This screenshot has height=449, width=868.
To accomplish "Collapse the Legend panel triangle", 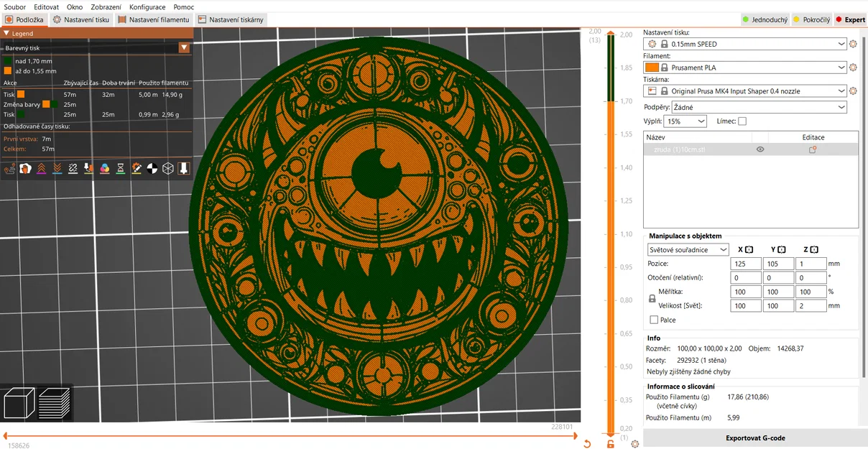I will pyautogui.click(x=6, y=33).
